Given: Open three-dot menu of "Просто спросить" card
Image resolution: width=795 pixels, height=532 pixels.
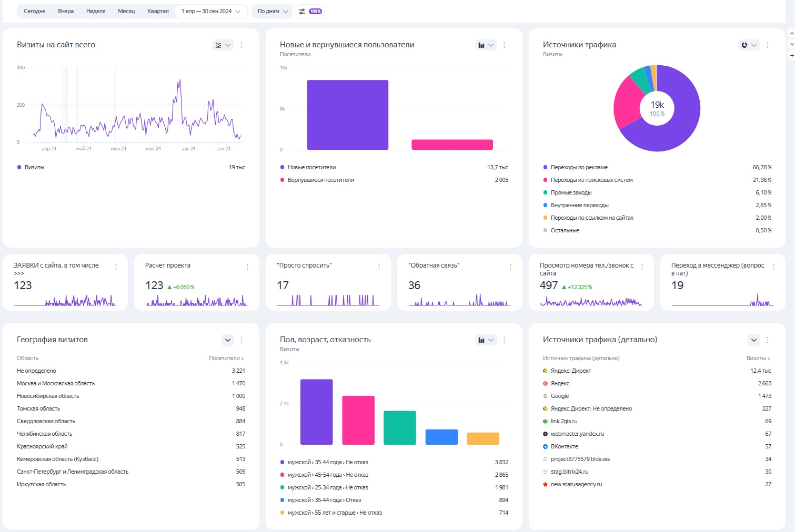Looking at the screenshot, I should [379, 267].
